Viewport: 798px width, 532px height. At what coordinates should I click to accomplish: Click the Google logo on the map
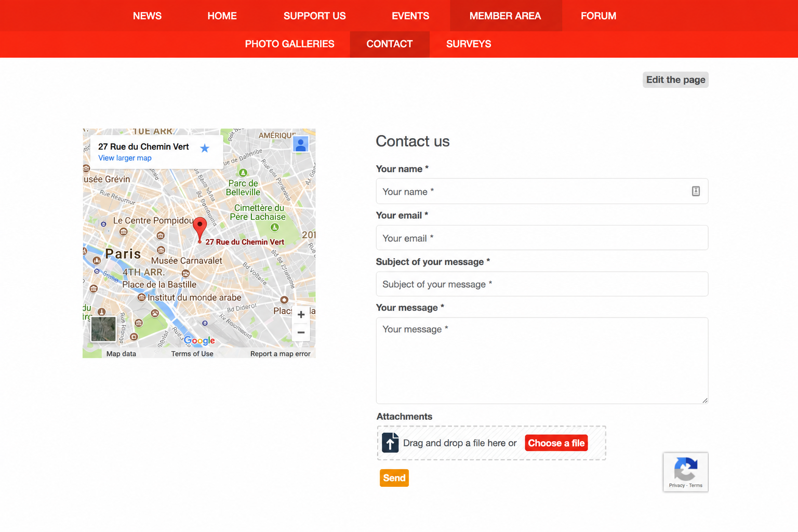coord(199,340)
